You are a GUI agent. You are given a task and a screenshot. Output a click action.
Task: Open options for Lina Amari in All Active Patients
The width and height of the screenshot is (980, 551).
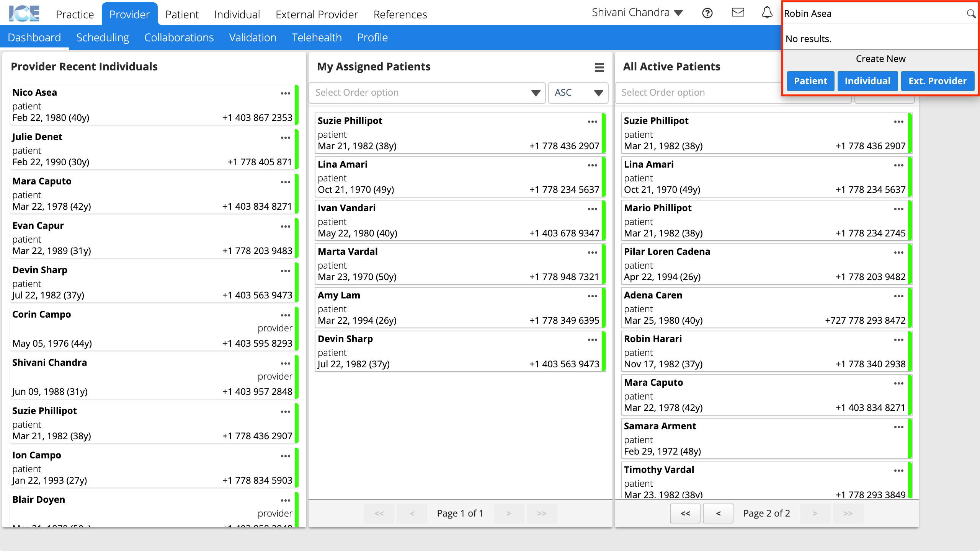tap(899, 165)
